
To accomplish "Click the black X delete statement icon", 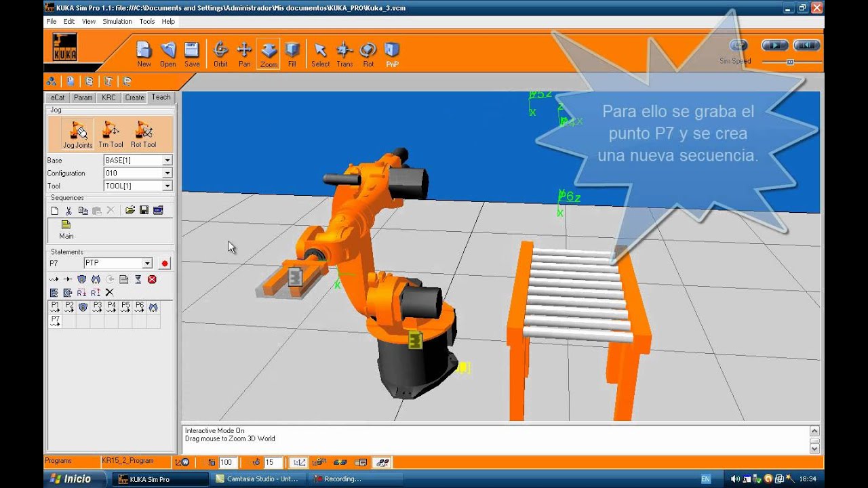I will pyautogui.click(x=109, y=293).
